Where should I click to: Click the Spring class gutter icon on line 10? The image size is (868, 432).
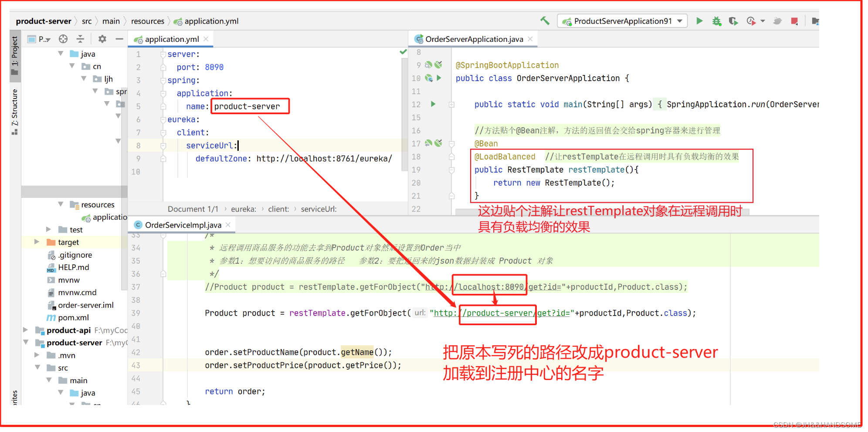[x=429, y=78]
